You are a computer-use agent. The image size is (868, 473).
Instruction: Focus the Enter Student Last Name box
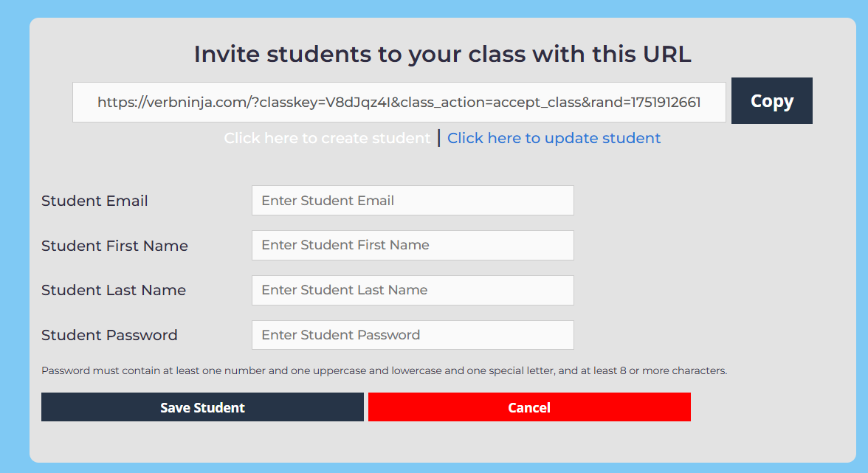(x=412, y=290)
